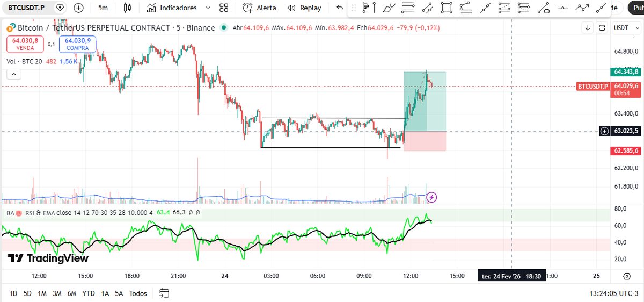Click the green market status dot
The height and width of the screenshot is (302, 644).
(x=224, y=28)
